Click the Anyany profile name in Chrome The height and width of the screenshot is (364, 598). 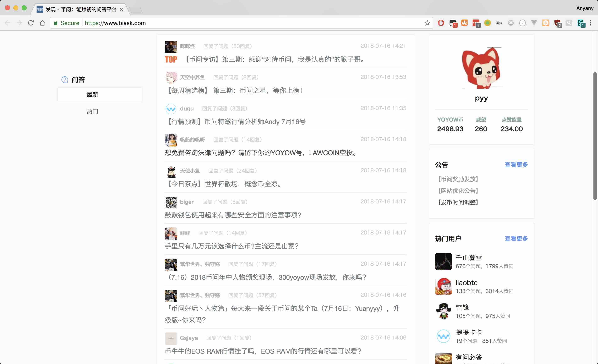tap(585, 8)
